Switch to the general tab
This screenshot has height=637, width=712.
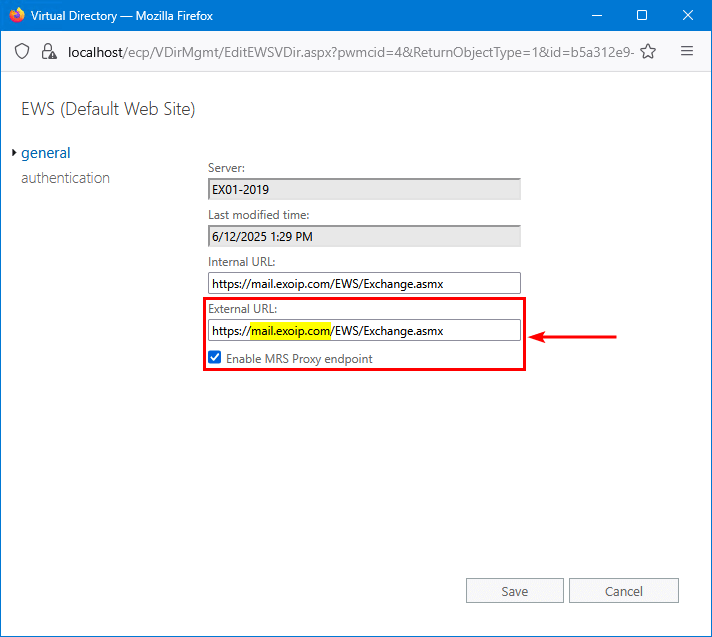(46, 153)
